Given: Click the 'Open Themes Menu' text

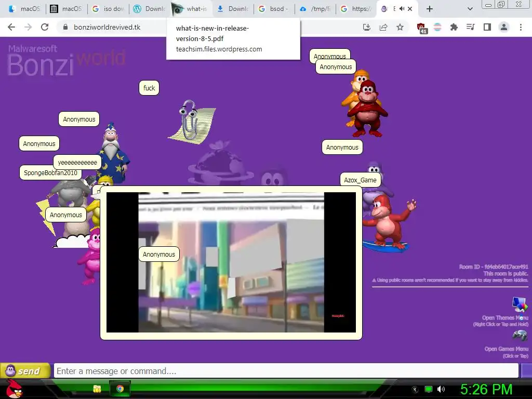Looking at the screenshot, I should (x=505, y=318).
